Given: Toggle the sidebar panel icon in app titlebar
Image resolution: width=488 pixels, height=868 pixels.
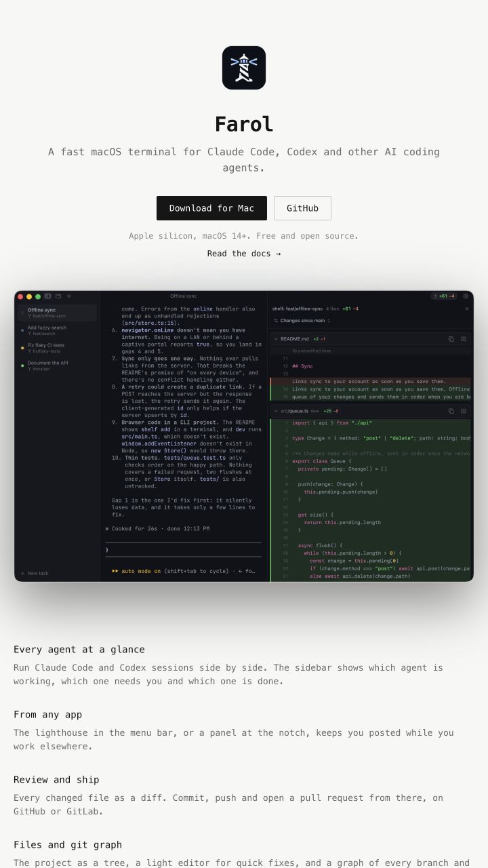Looking at the screenshot, I should click(47, 296).
